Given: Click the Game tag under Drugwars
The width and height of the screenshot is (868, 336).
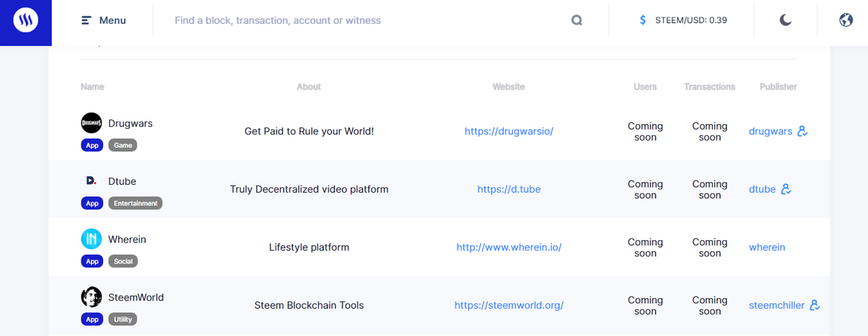Looking at the screenshot, I should pos(123,145).
